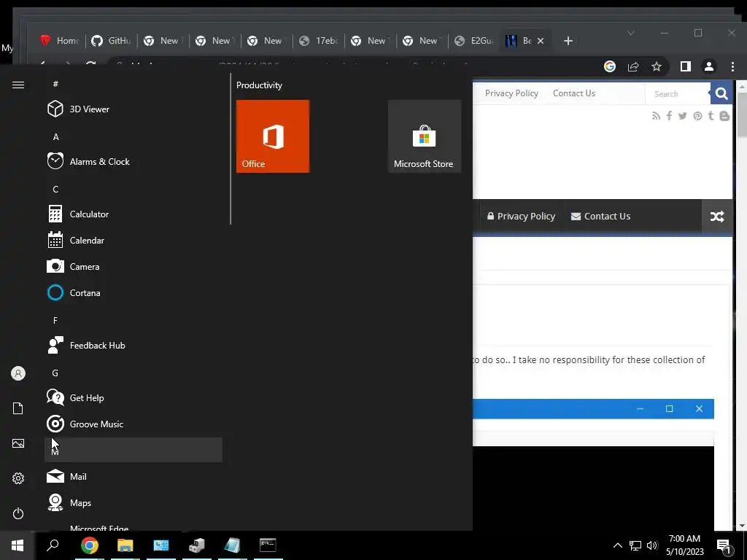Viewport: 747px width, 560px height.
Task: Open Chrome from the taskbar
Action: (89, 545)
